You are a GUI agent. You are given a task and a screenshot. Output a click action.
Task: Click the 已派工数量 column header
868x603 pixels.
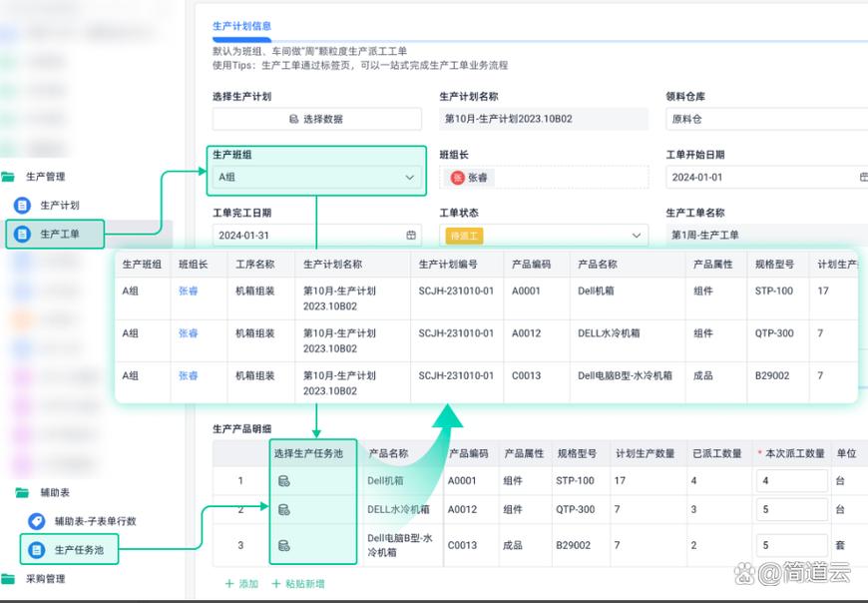point(717,453)
